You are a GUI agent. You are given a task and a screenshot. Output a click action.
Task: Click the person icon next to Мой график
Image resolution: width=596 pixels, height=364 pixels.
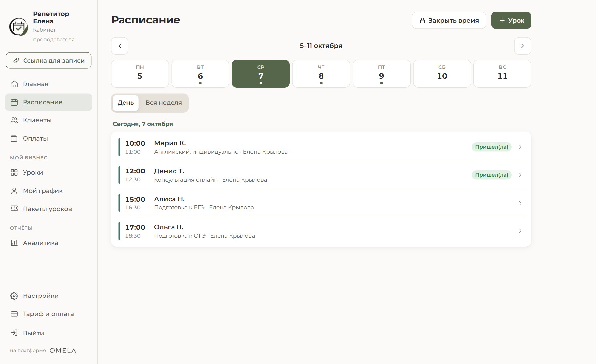tap(14, 191)
